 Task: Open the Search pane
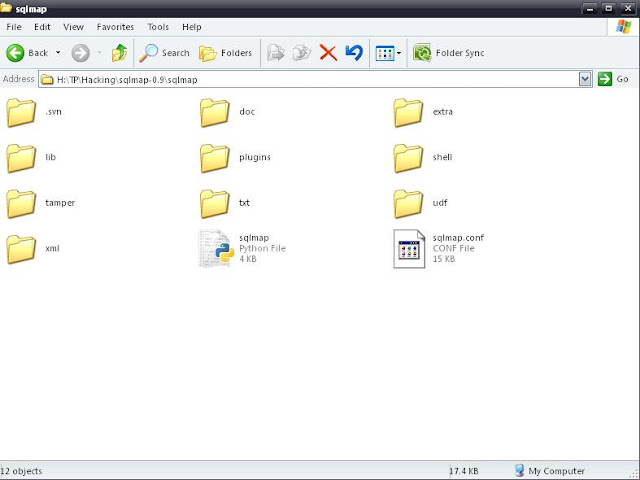tap(164, 53)
